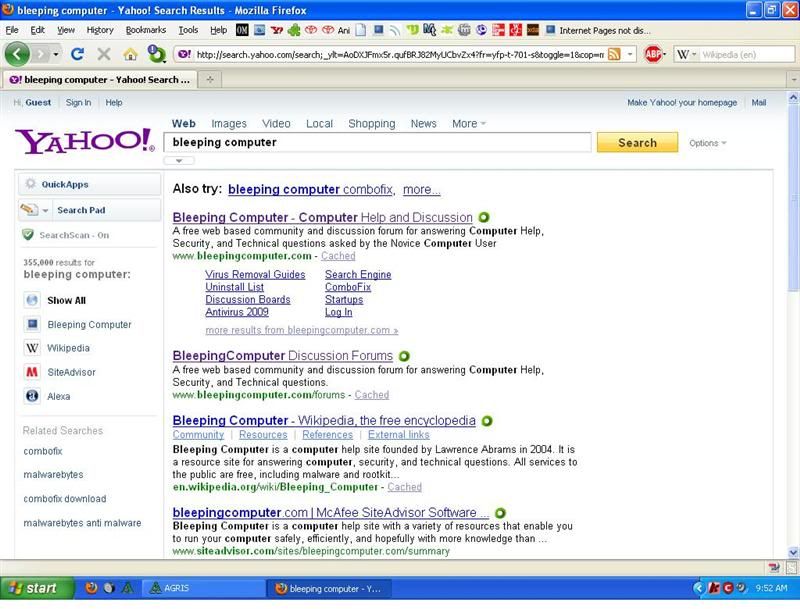Open the Mail link in the header
The height and width of the screenshot is (609, 800).
tap(759, 103)
